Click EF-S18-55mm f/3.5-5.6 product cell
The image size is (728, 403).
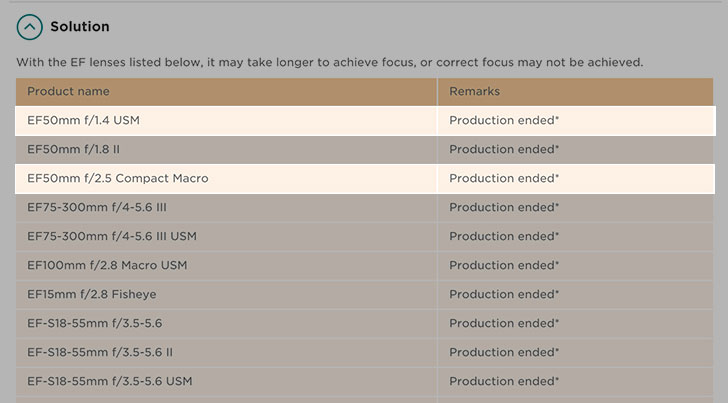coord(226,323)
